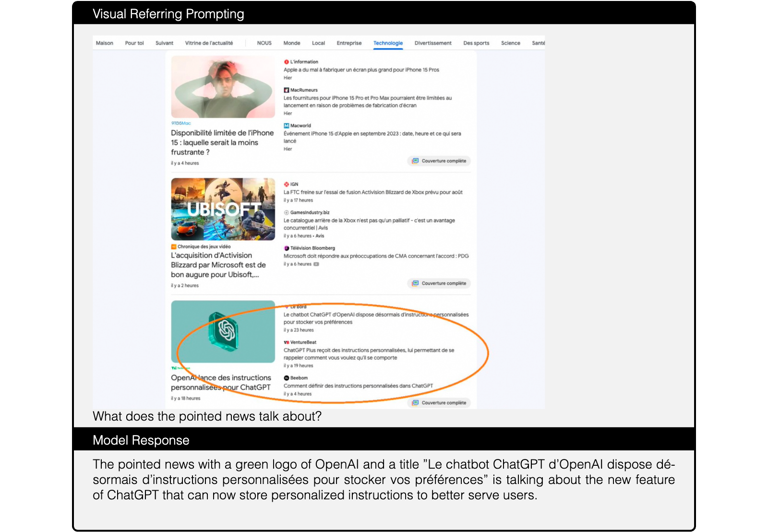Open 'L'acquisition d'Activision Blizzard' headline
This screenshot has width=768, height=532.
[x=218, y=265]
